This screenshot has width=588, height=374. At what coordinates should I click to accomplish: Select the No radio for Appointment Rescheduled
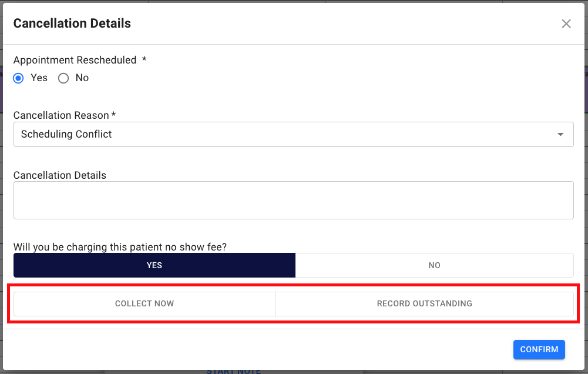pyautogui.click(x=63, y=78)
